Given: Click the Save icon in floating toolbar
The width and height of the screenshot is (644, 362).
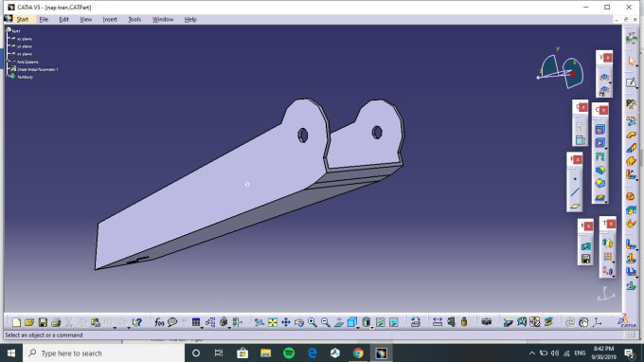Looking at the screenshot, I should [x=585, y=259].
